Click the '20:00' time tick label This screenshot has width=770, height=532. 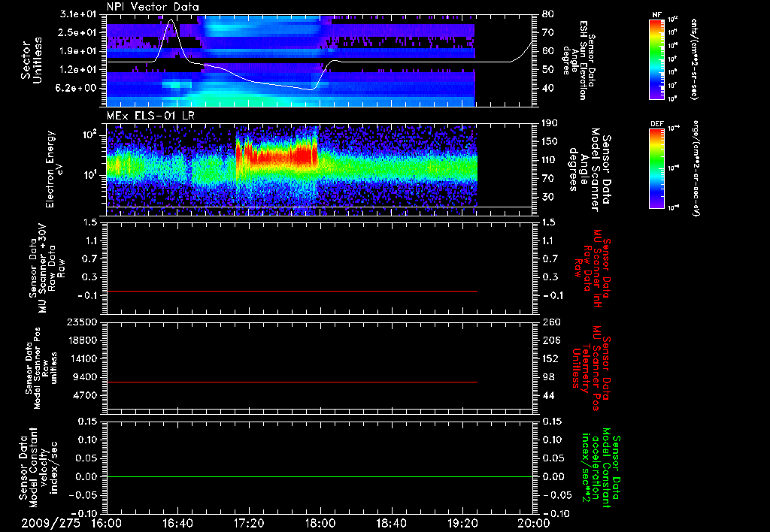click(534, 523)
